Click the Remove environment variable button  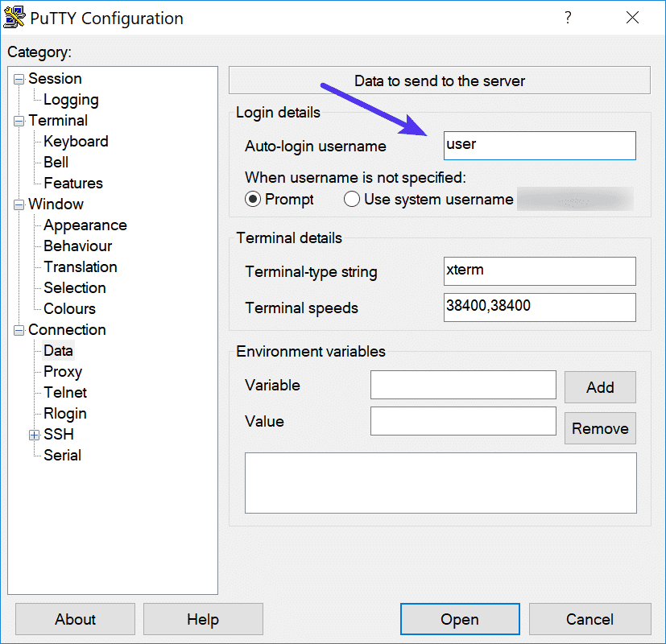tap(599, 428)
